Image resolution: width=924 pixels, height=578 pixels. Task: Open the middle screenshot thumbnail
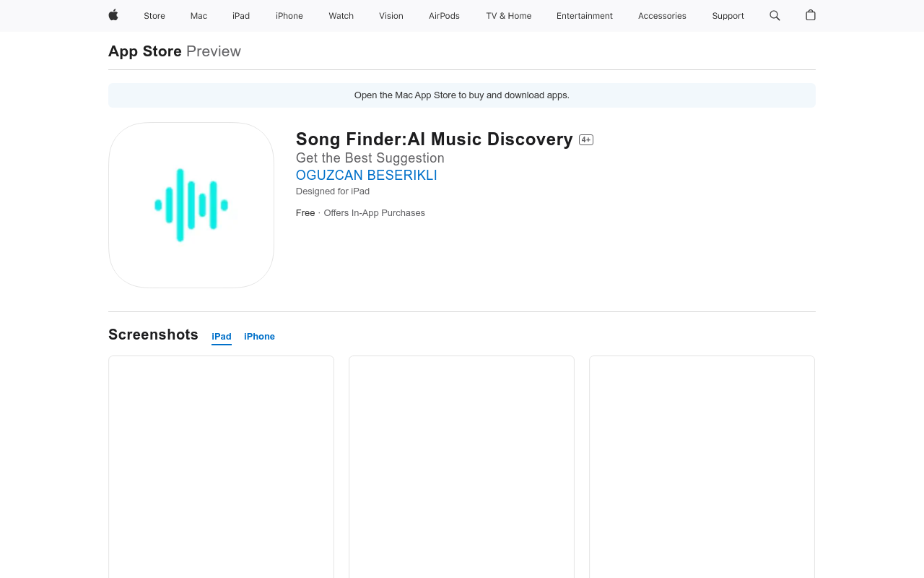point(461,467)
